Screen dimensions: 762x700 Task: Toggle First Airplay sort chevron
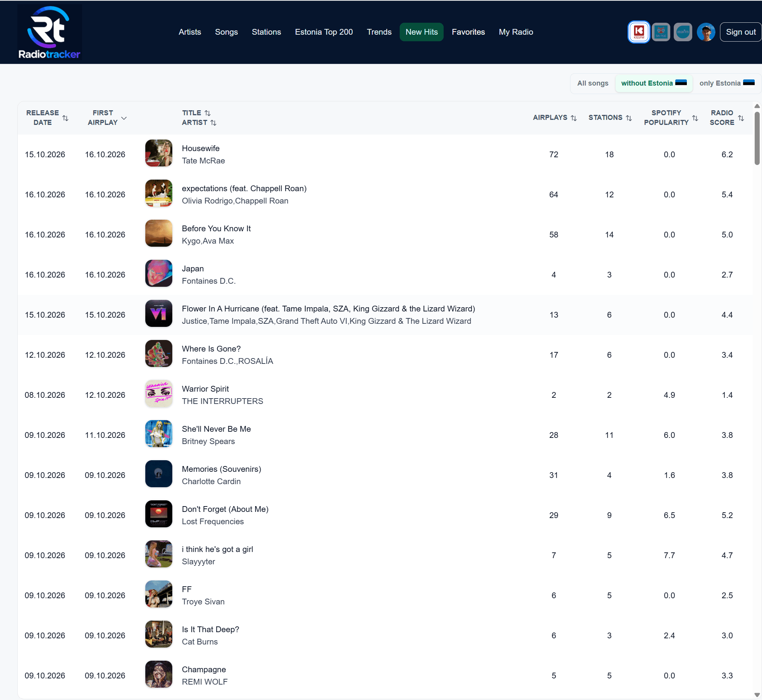click(124, 118)
